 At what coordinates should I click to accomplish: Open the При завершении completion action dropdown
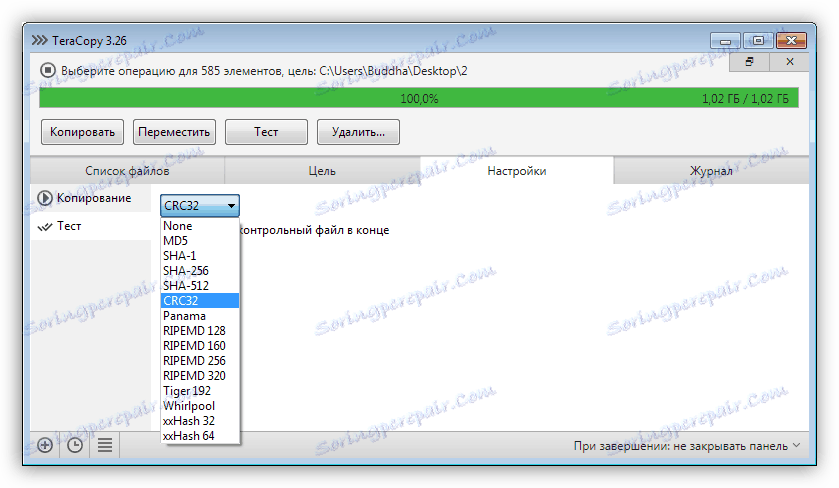coord(687,446)
